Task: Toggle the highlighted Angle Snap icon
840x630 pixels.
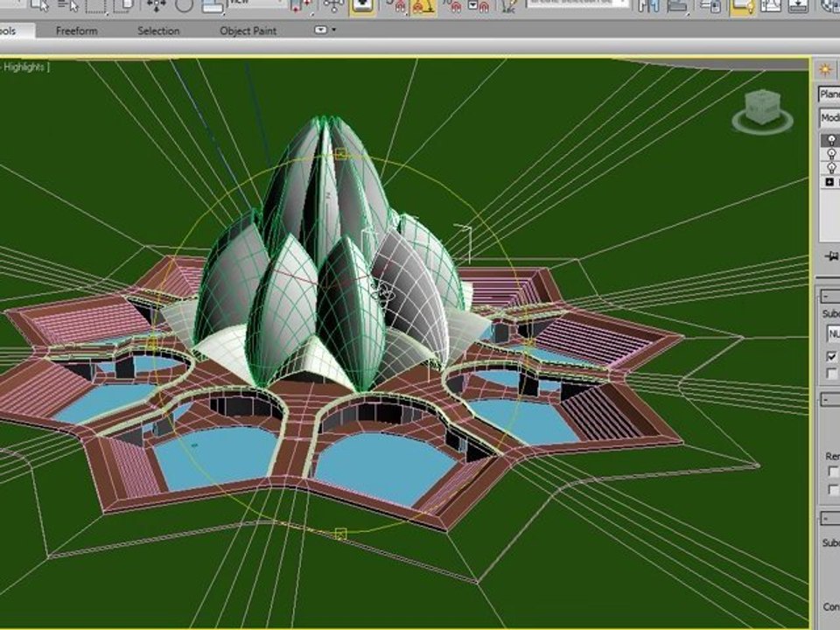Action: 423,6
